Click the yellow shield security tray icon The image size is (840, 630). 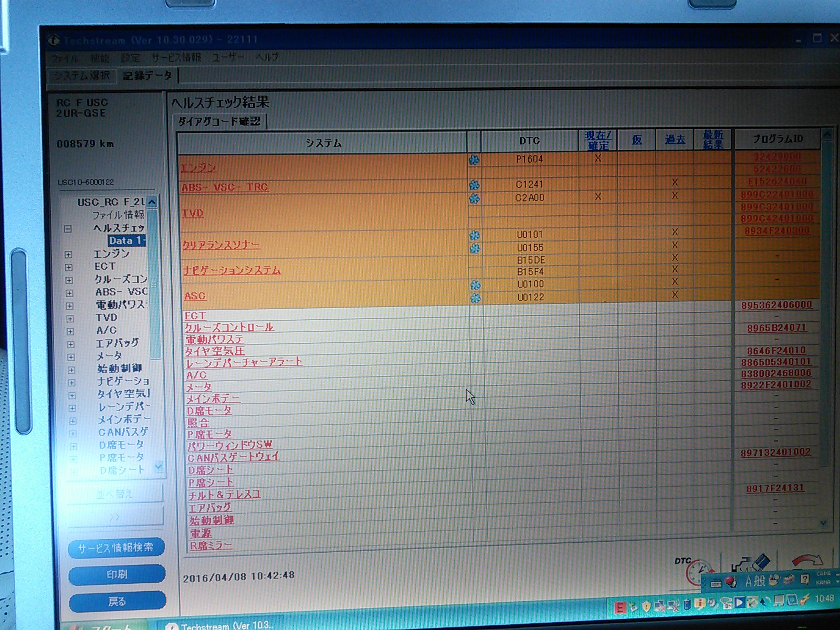[646, 606]
